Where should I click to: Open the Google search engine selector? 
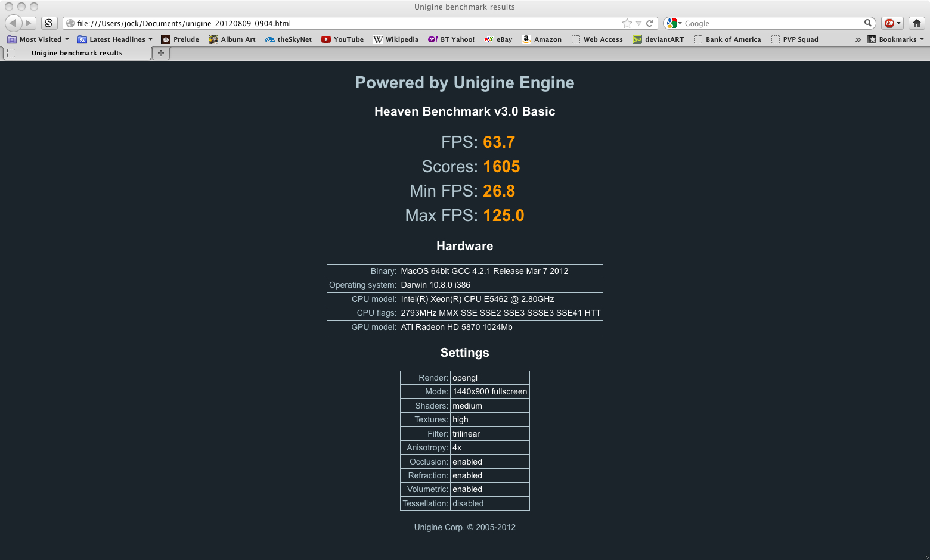tap(674, 23)
